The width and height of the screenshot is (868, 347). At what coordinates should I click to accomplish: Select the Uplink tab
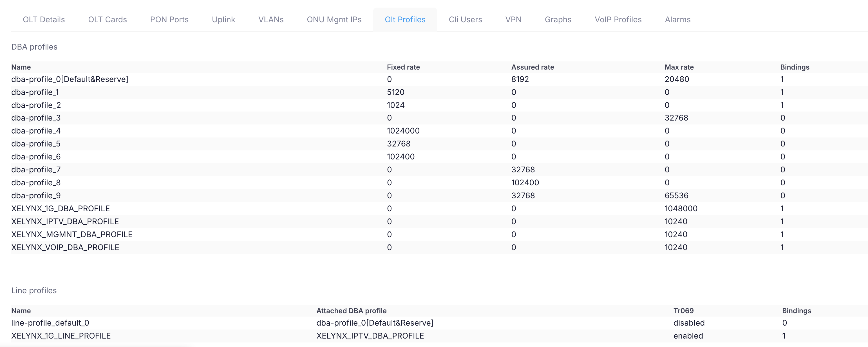click(223, 19)
